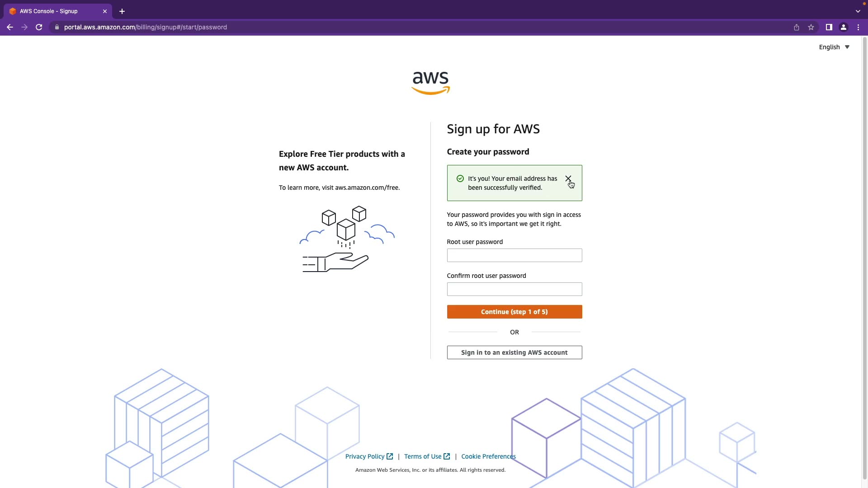Viewport: 868px width, 488px height.
Task: Click Sign in to an existing AWS account
Action: click(514, 352)
